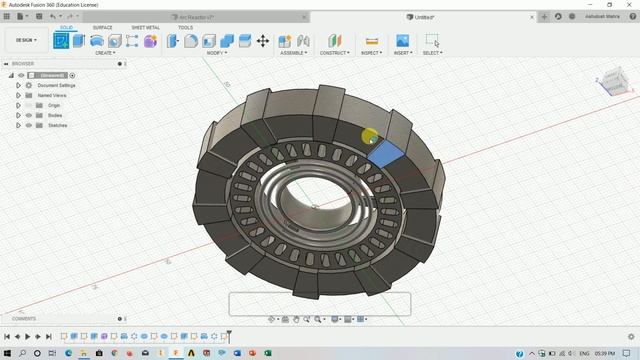This screenshot has width=640, height=360.
Task: Choose the Offset Plane construct icon
Action: pos(335,41)
